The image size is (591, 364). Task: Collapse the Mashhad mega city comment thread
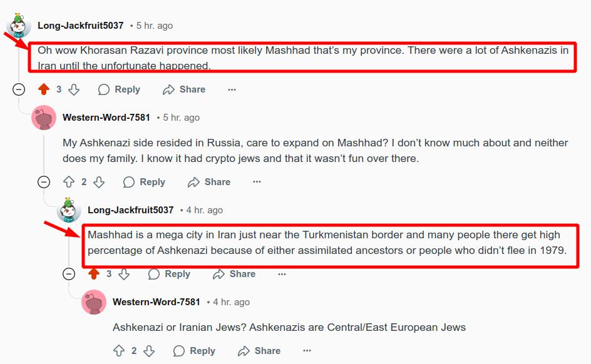coord(69,274)
